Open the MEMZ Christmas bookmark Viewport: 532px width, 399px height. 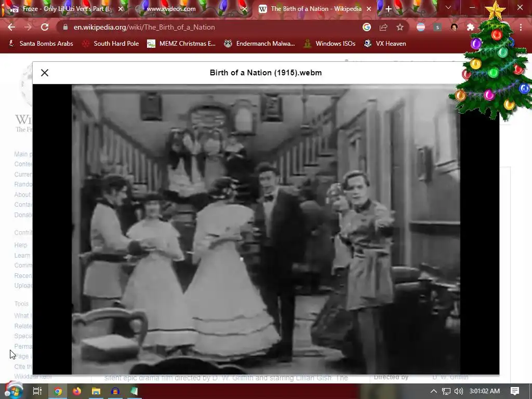click(181, 44)
